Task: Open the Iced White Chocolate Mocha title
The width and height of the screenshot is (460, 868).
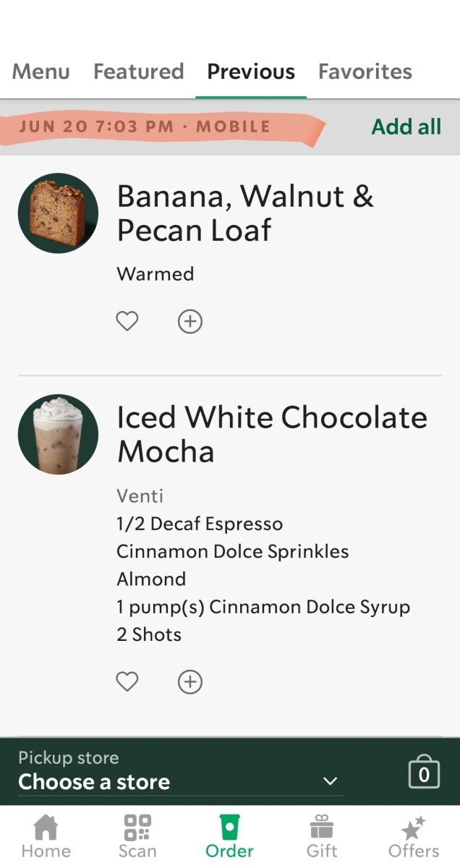Action: pyautogui.click(x=272, y=434)
